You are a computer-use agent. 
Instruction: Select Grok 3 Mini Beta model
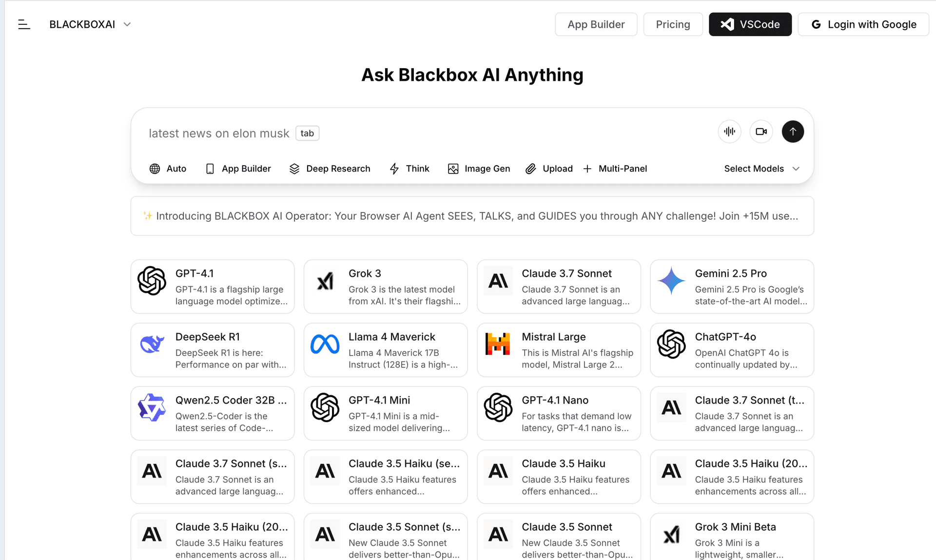(x=732, y=537)
